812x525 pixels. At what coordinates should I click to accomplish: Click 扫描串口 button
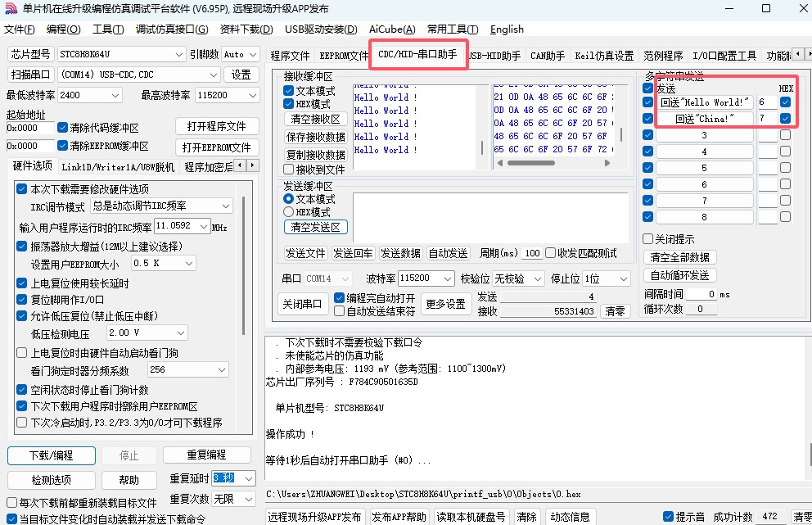click(x=30, y=75)
